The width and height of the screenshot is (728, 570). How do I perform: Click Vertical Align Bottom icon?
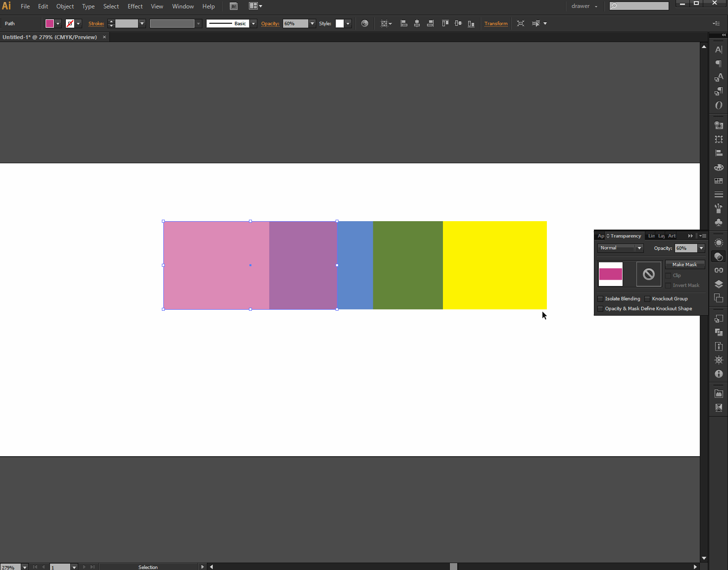[471, 23]
